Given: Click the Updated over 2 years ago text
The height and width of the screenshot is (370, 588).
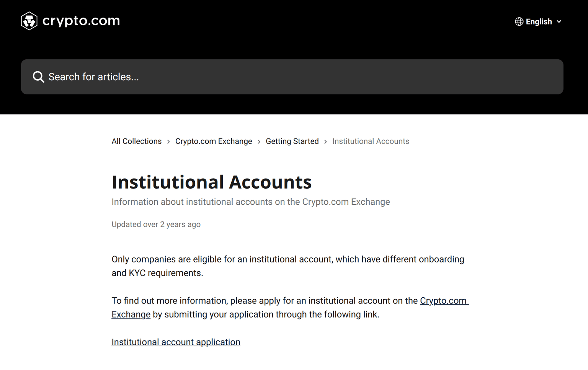Looking at the screenshot, I should tap(156, 225).
